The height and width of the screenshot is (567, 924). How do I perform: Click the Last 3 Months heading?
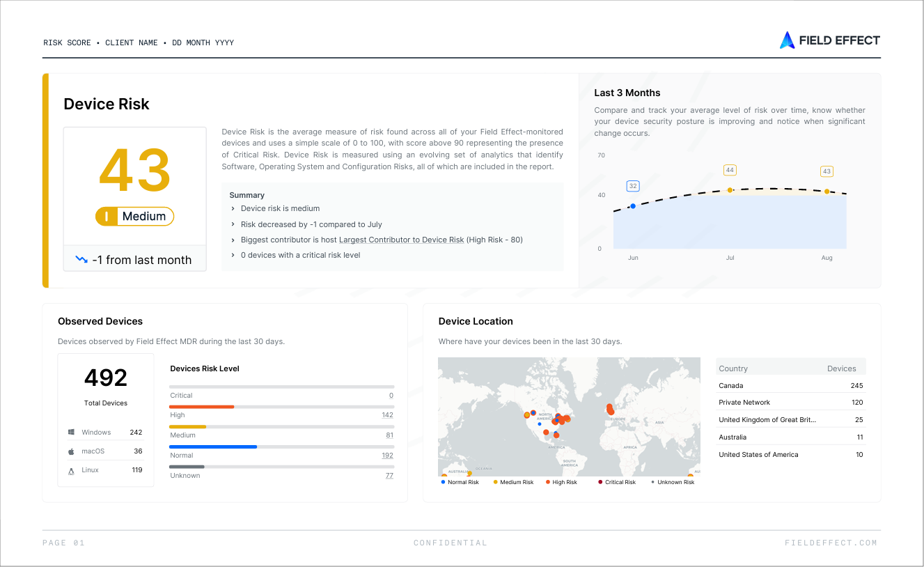click(x=627, y=93)
